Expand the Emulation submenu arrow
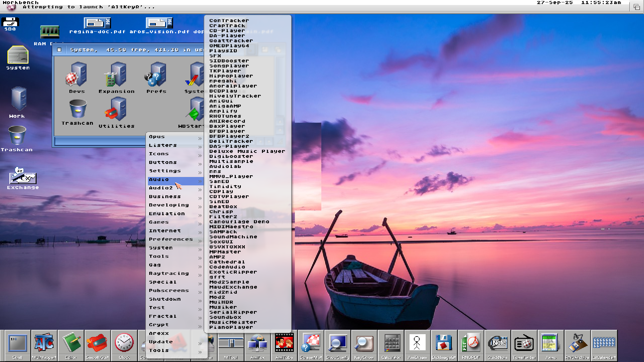The image size is (644, 362). (200, 215)
